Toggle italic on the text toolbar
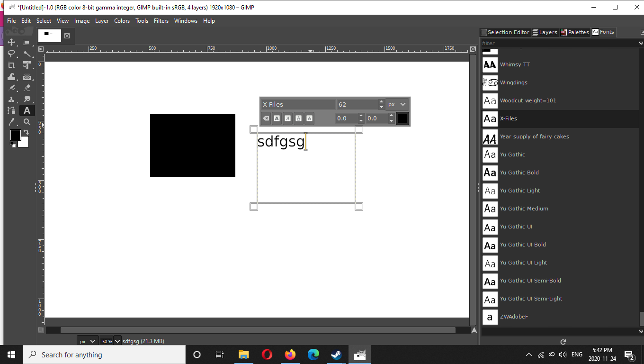The height and width of the screenshot is (364, 644). tap(288, 118)
